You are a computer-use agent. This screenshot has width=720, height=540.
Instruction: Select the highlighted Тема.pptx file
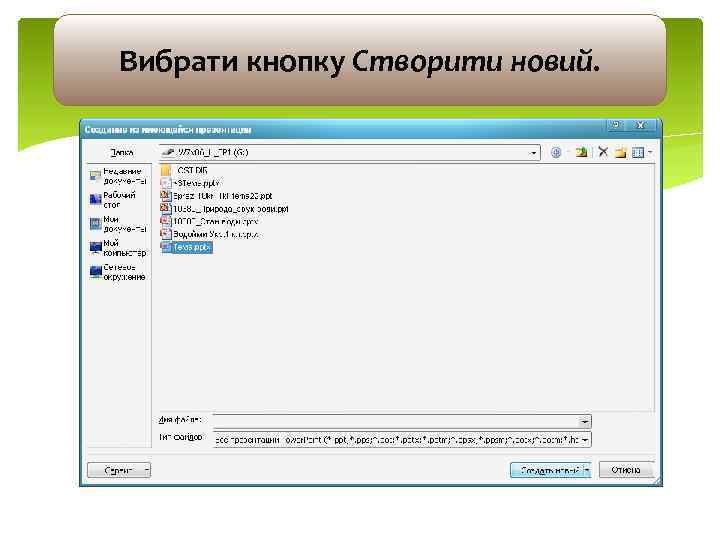[186, 248]
